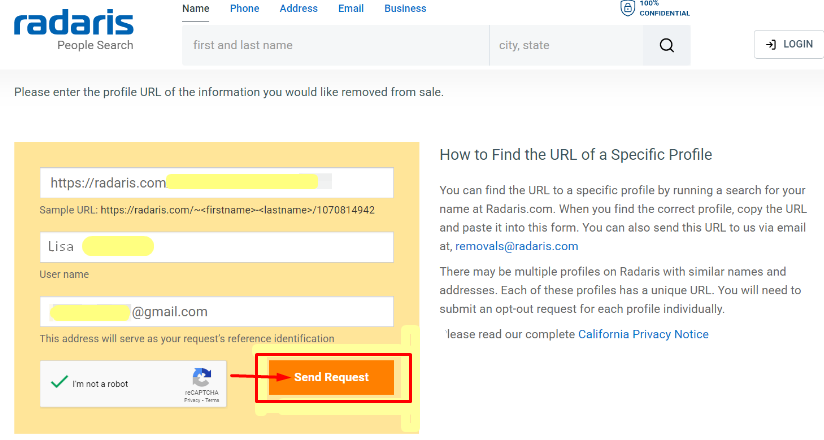Click the city, state search field
Viewport: 824px width, 440px height.
566,45
